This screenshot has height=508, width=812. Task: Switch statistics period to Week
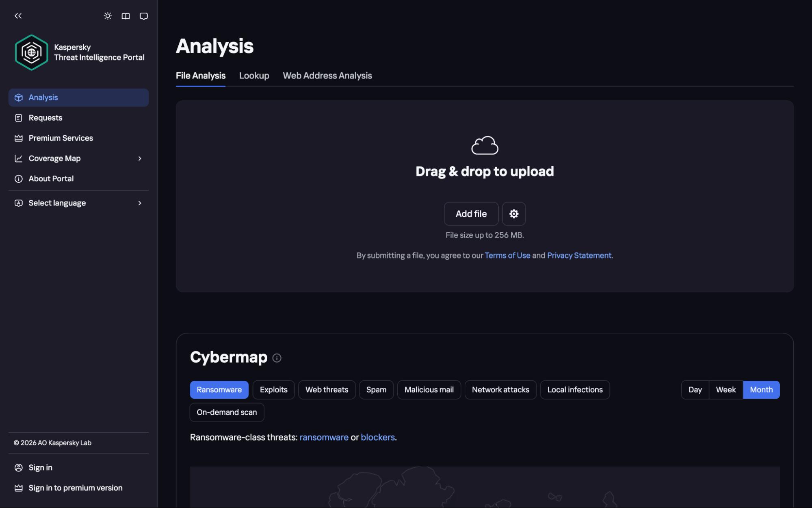point(725,389)
